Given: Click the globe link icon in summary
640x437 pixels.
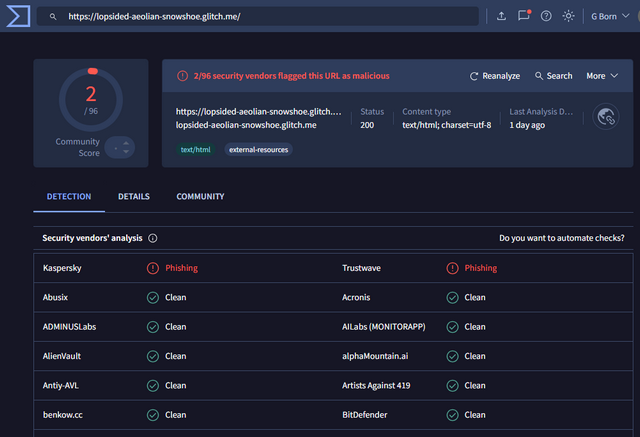Looking at the screenshot, I should pos(606,117).
